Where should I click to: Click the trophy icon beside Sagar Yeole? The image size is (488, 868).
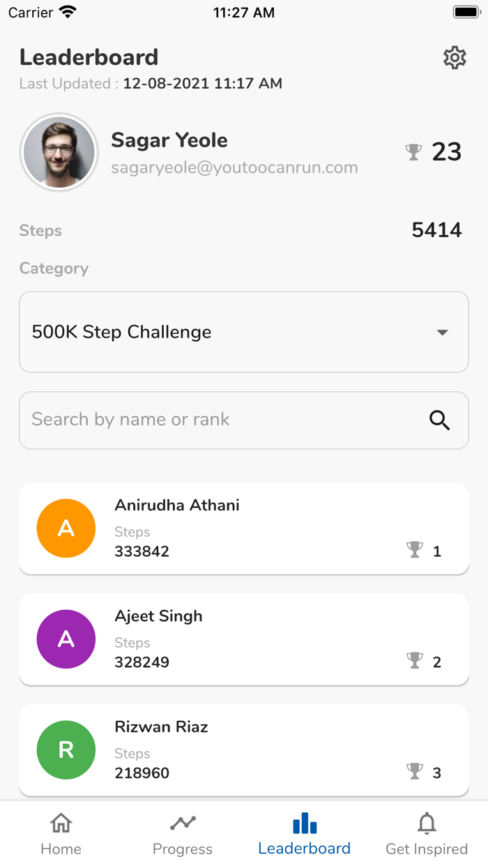(x=414, y=151)
